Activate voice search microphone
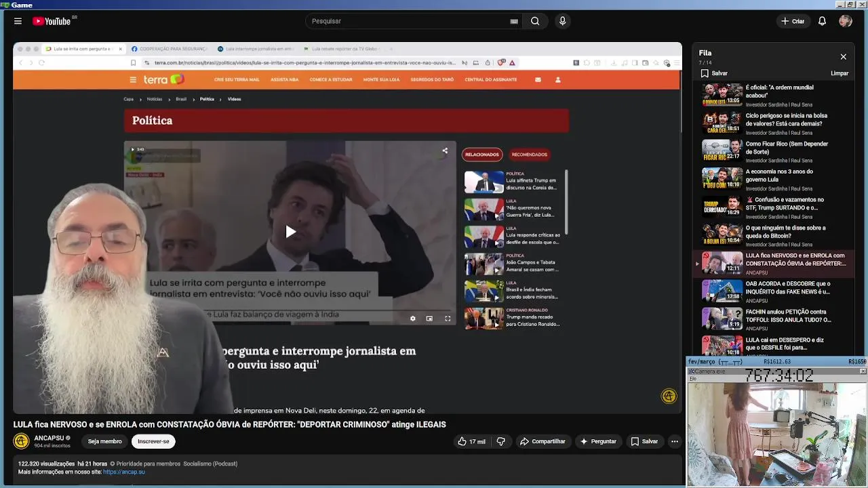Screen dimensions: 868x488 coord(562,21)
